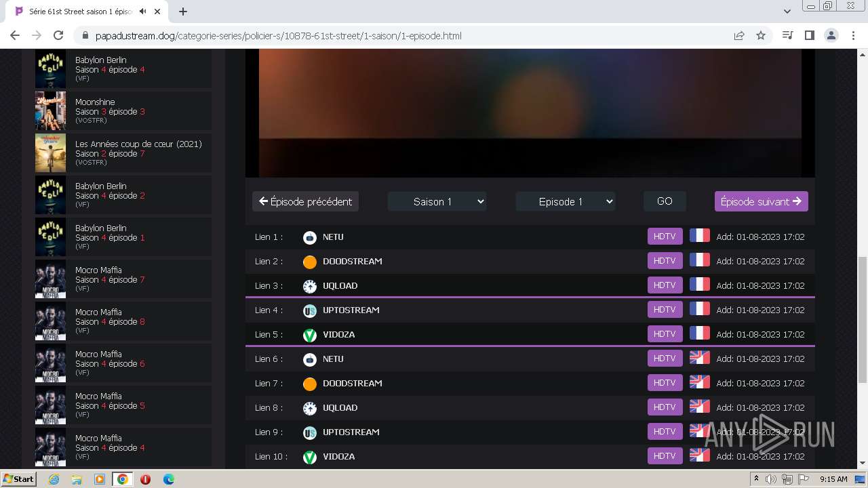Click Babylon Berlin épisode 1 poster thumbnail
The image size is (868, 488).
pos(50,237)
